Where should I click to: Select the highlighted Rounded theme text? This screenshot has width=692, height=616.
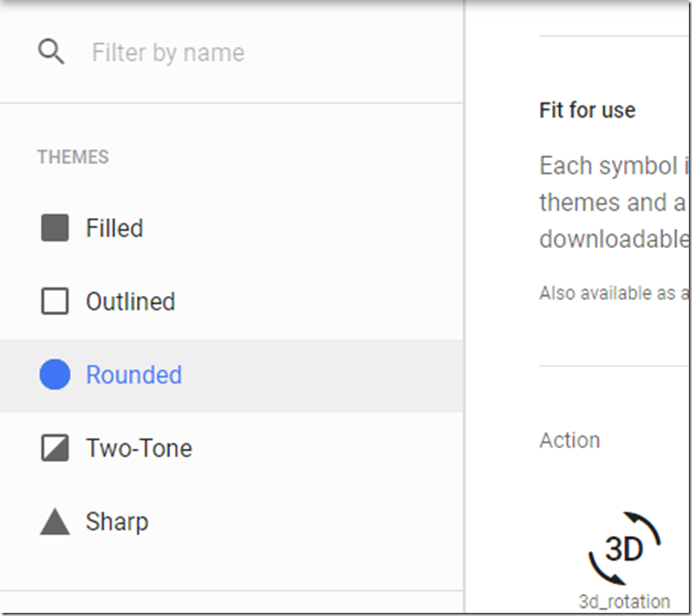pos(134,375)
